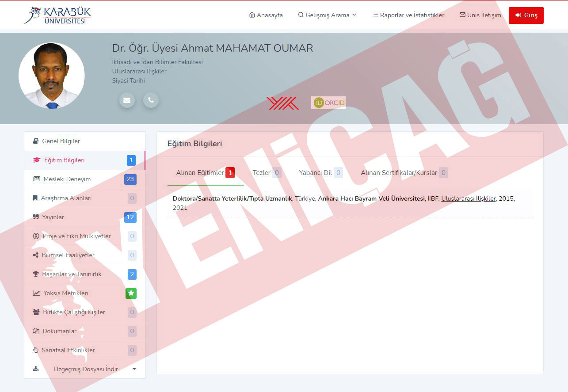Click İktisadi ve İdari Bilimler Fakültesi text
568x392 pixels.
click(157, 62)
